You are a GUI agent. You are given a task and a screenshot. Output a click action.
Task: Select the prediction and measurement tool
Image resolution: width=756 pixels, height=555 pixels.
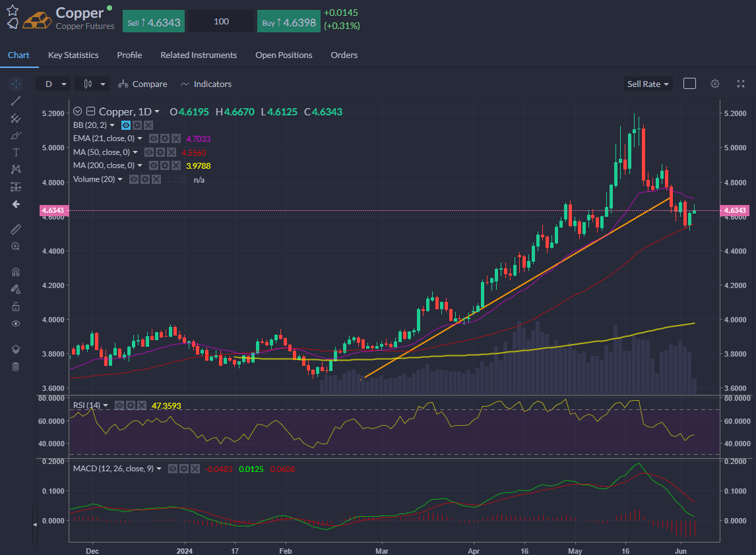[x=16, y=187]
